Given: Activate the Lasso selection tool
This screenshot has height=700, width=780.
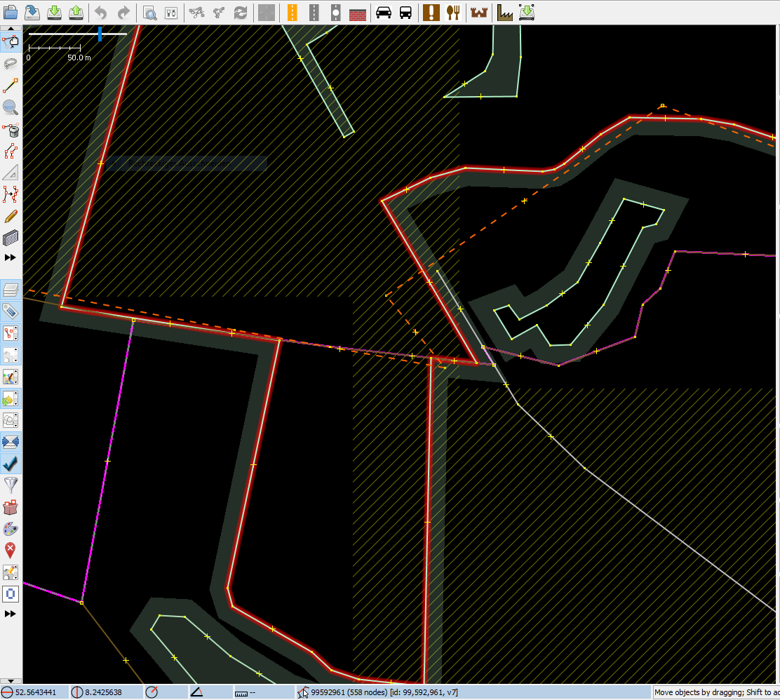Looking at the screenshot, I should [x=11, y=64].
